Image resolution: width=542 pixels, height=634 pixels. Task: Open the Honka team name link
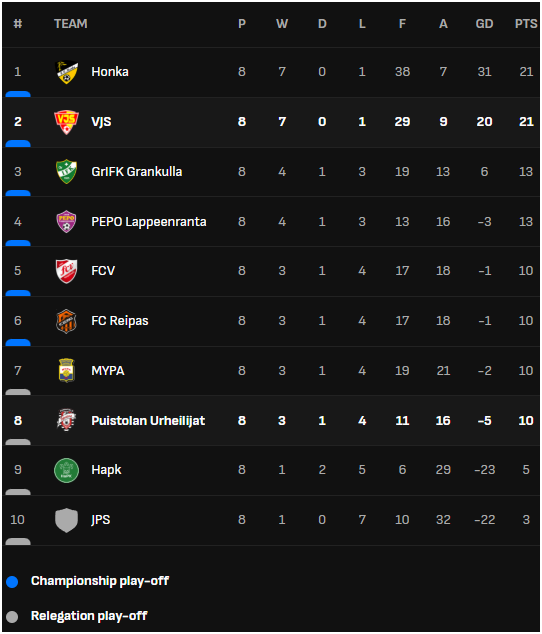(110, 72)
